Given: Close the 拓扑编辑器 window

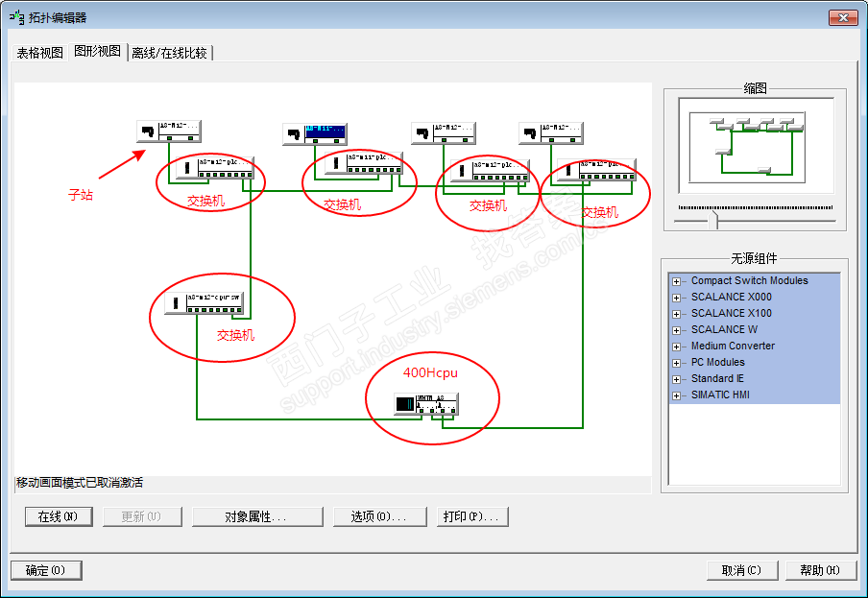Looking at the screenshot, I should click(x=843, y=17).
